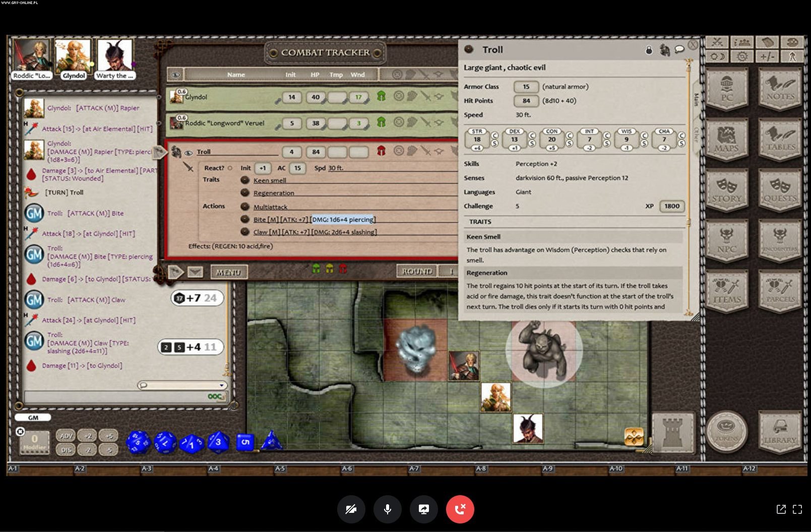This screenshot has height=532, width=811.
Task: Enable the ADV roll modifier
Action: [x=66, y=436]
